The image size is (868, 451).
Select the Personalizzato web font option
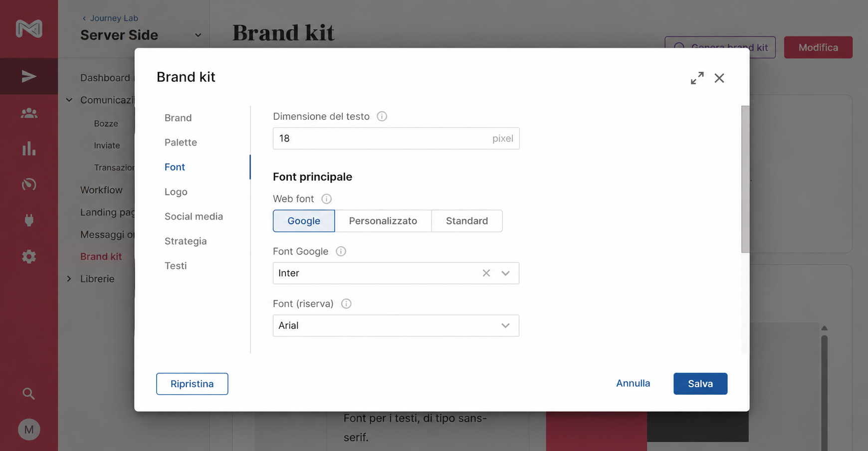(x=383, y=221)
